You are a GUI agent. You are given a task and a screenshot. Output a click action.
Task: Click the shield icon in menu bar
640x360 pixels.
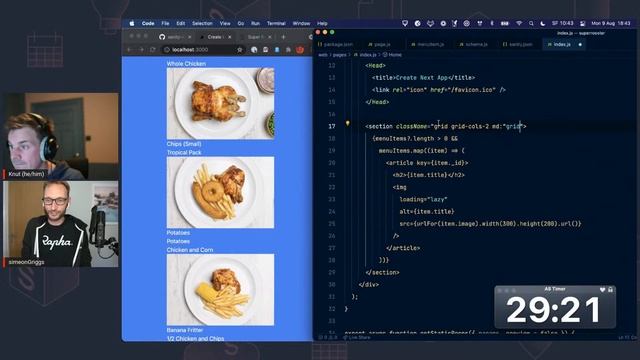point(405,24)
